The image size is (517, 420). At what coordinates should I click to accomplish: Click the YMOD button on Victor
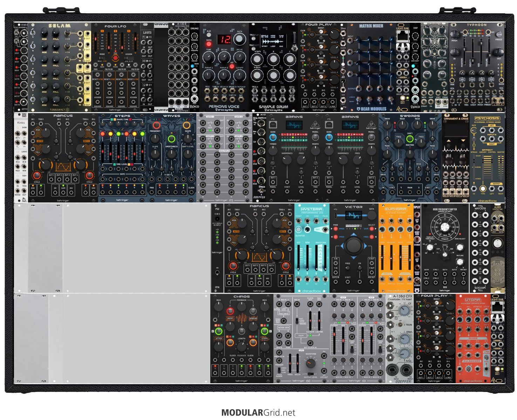[x=335, y=237]
